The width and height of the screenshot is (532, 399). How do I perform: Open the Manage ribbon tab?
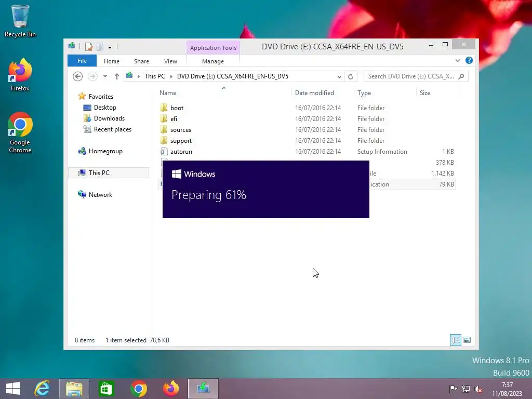click(x=213, y=61)
